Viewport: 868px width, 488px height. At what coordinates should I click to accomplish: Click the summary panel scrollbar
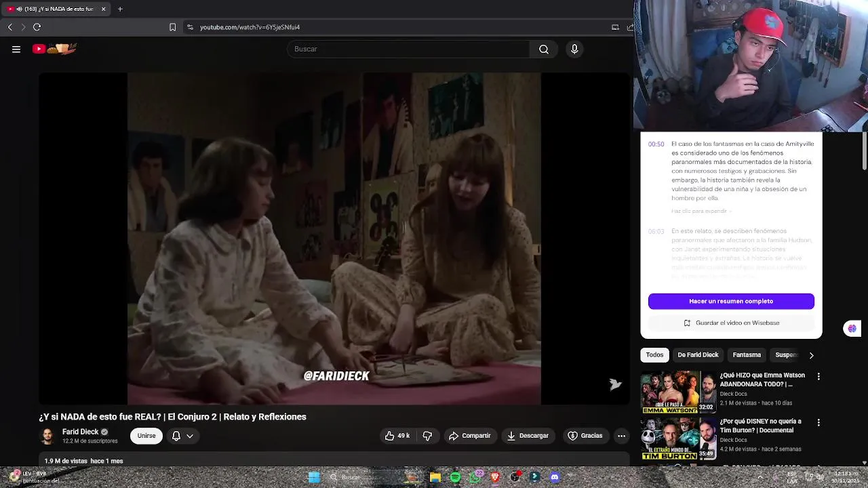pos(865,150)
